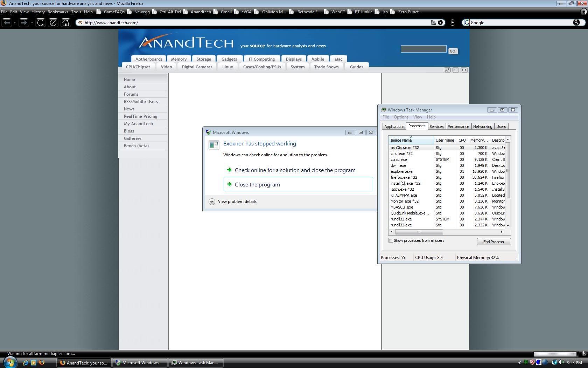The height and width of the screenshot is (368, 588).
Task: Open the GameFAQs bookmark
Action: (x=111, y=12)
